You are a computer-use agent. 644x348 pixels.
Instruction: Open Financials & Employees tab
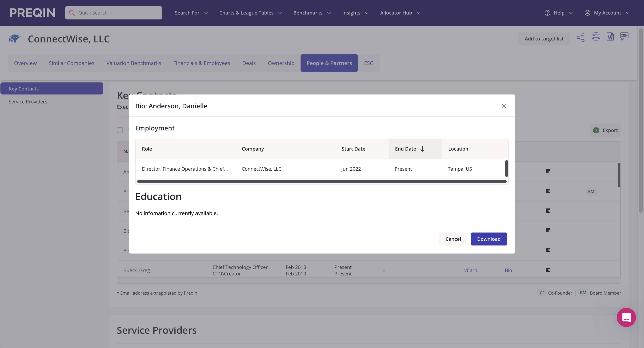202,63
